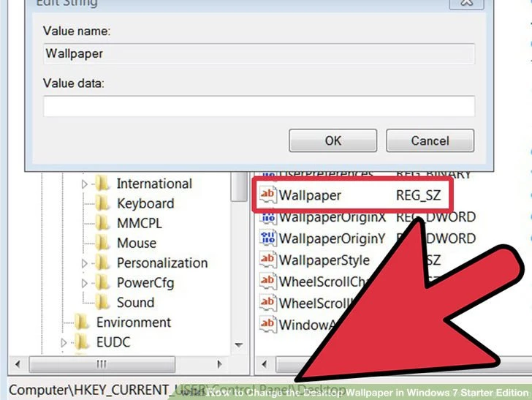Select the WallpaperOriginX value name

click(332, 217)
